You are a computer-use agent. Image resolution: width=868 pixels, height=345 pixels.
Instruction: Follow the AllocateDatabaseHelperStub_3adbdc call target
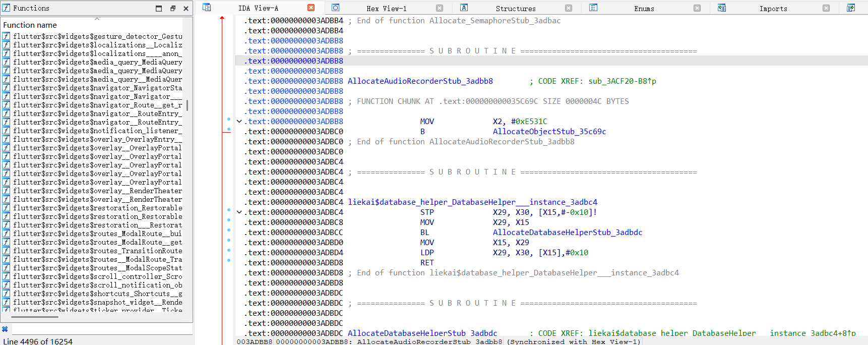(568, 233)
